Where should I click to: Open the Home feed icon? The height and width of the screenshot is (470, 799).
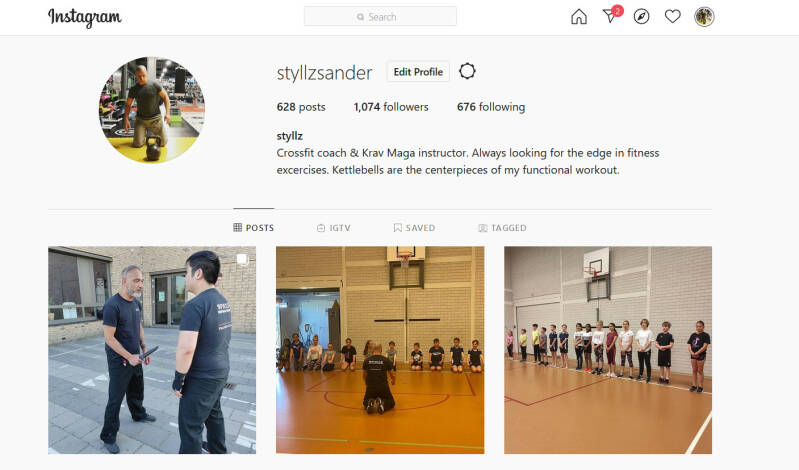(578, 17)
